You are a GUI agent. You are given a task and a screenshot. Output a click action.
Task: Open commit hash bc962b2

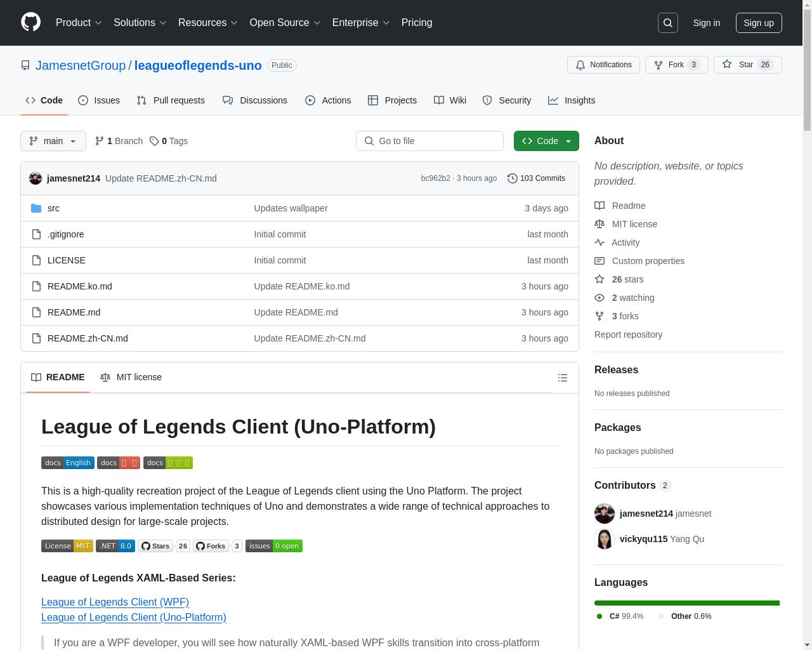click(x=435, y=178)
